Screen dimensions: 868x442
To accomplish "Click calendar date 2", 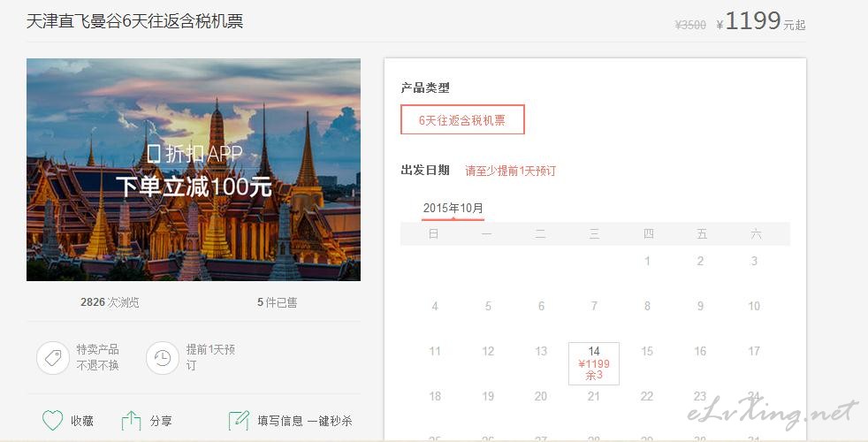I will coord(700,261).
